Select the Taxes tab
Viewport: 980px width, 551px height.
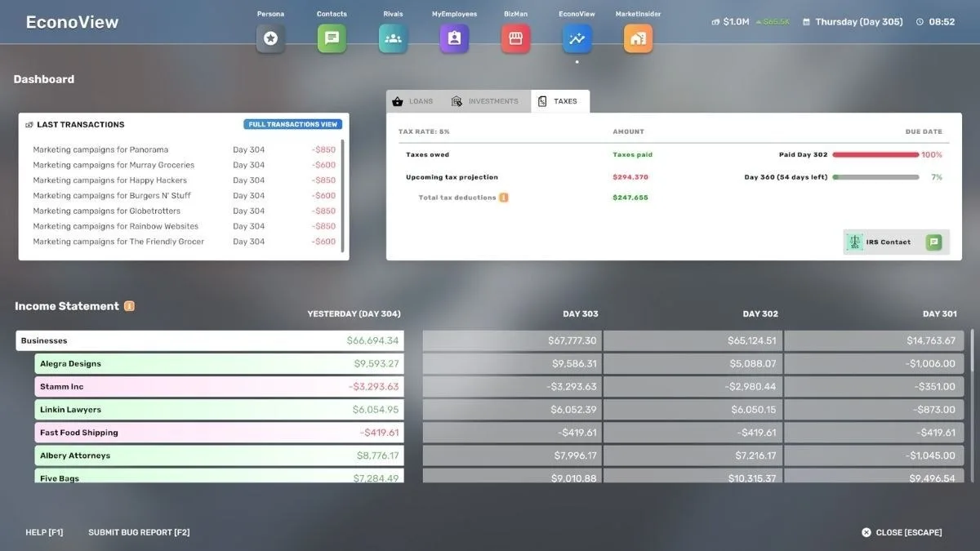[x=559, y=101]
